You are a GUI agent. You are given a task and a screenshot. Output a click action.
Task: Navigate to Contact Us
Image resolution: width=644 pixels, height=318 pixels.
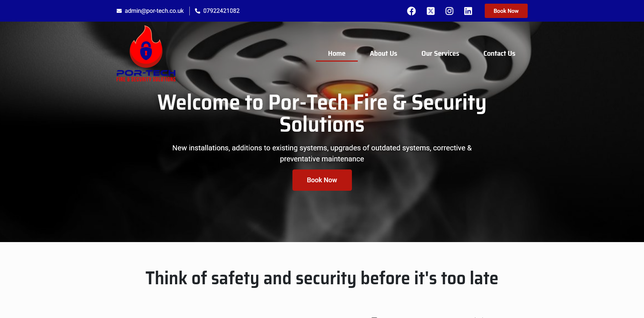[x=499, y=54]
